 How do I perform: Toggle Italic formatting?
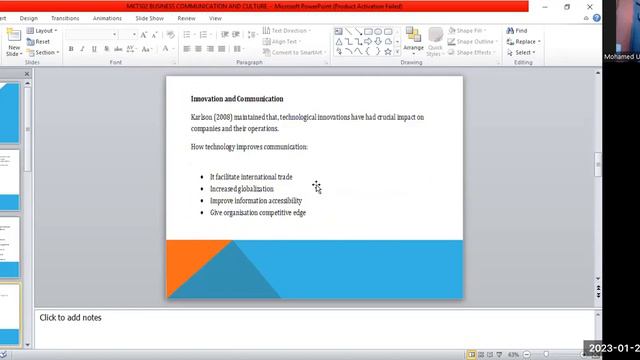pos(82,49)
